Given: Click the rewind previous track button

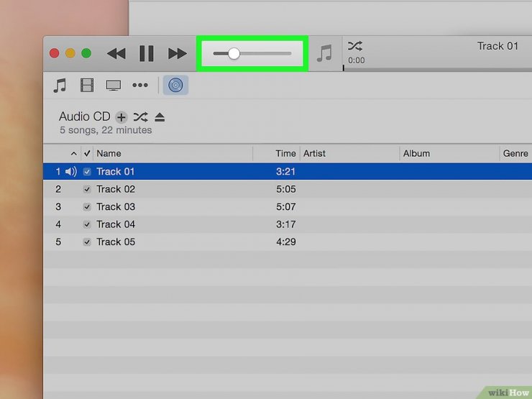Looking at the screenshot, I should [116, 54].
